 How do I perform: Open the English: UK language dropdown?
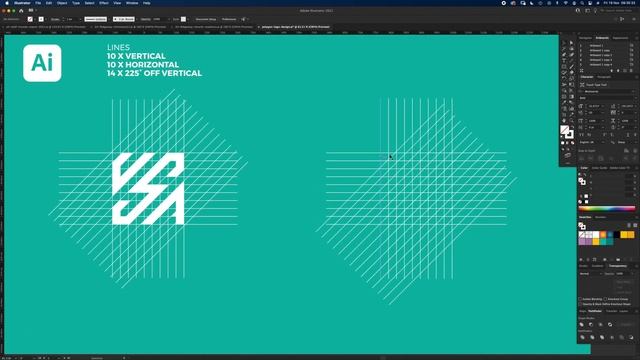tap(594, 142)
